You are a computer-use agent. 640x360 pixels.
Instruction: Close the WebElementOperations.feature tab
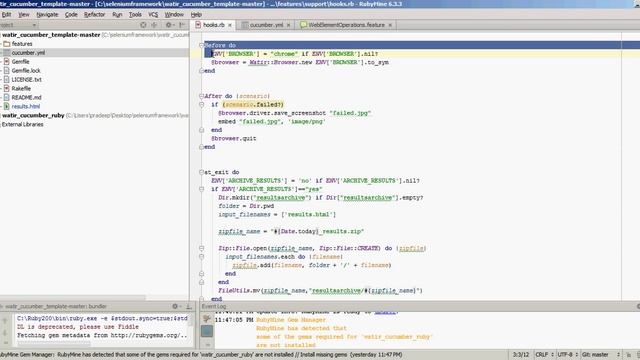coord(390,25)
